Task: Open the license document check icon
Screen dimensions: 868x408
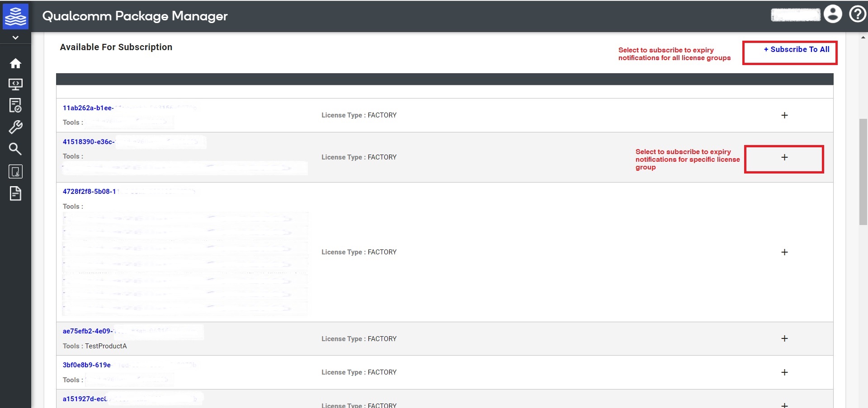Action: point(16,105)
